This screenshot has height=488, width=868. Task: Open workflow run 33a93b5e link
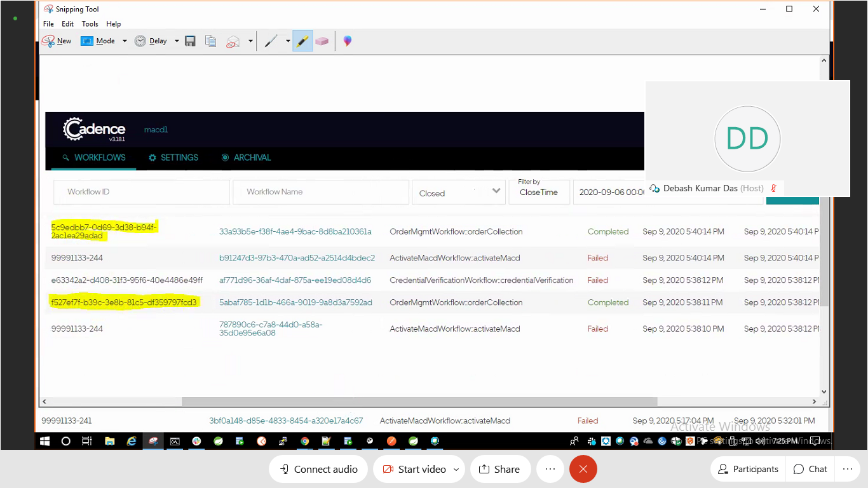pyautogui.click(x=296, y=231)
